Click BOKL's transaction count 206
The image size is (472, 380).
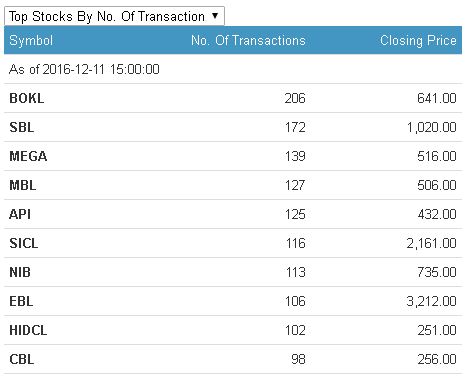click(x=295, y=98)
